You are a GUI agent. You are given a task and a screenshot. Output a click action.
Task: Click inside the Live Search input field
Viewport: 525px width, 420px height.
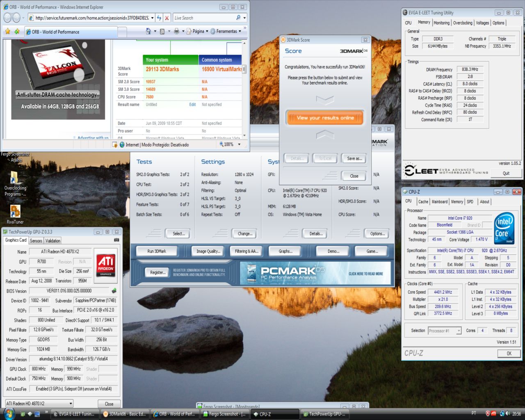pyautogui.click(x=203, y=18)
